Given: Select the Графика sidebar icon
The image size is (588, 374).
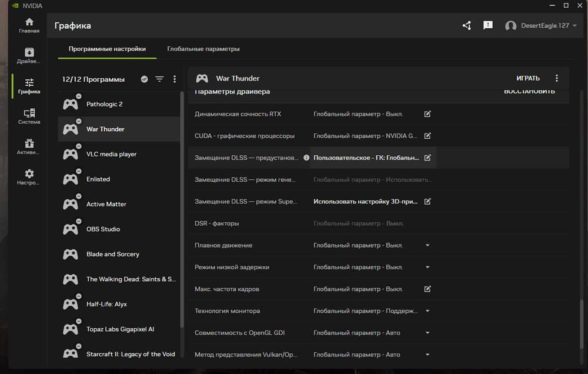Looking at the screenshot, I should pos(29,86).
